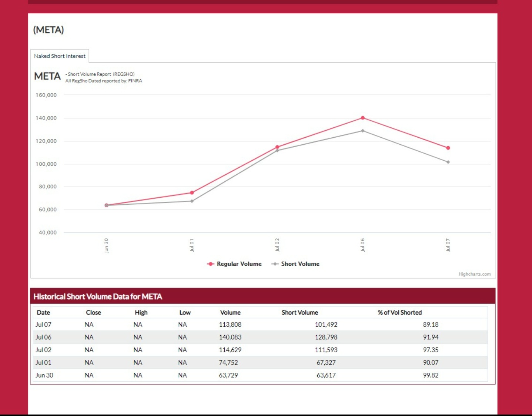Click the Close column header
532x416 pixels.
tap(93, 312)
